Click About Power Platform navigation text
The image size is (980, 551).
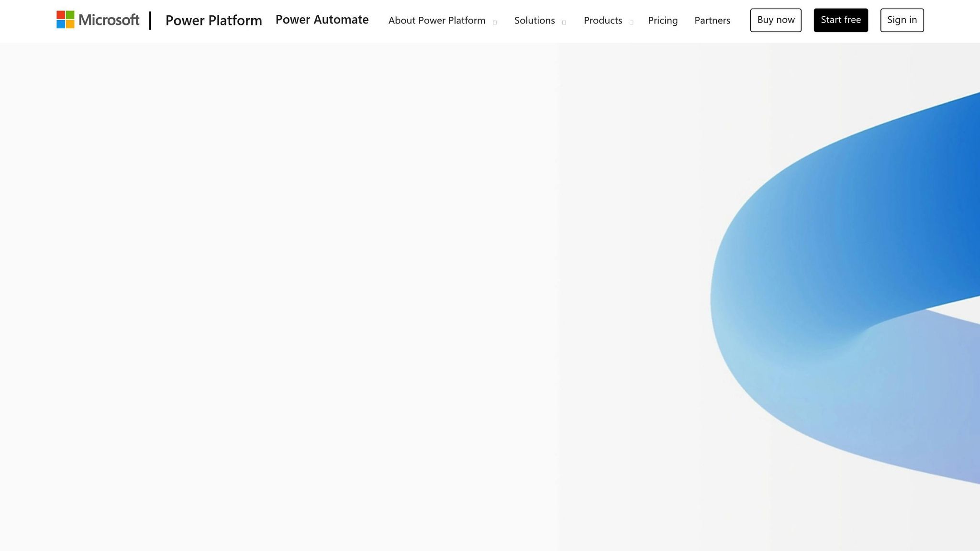point(437,21)
